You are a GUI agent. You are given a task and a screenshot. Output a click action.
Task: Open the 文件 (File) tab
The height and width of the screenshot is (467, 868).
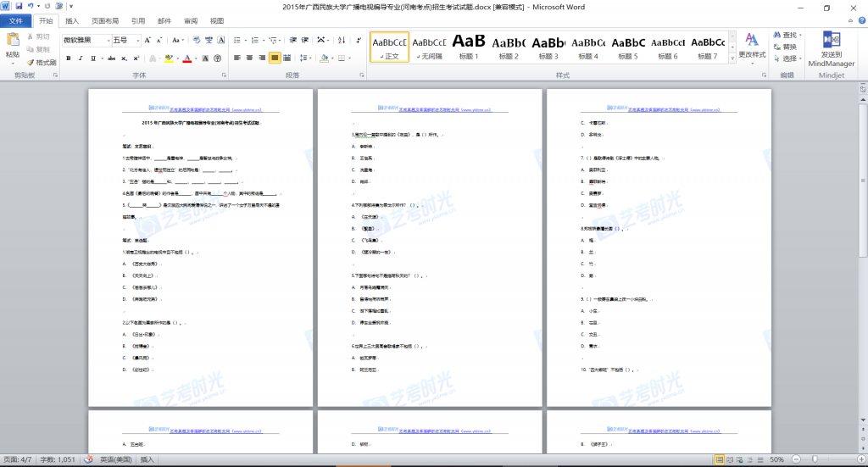pyautogui.click(x=16, y=20)
